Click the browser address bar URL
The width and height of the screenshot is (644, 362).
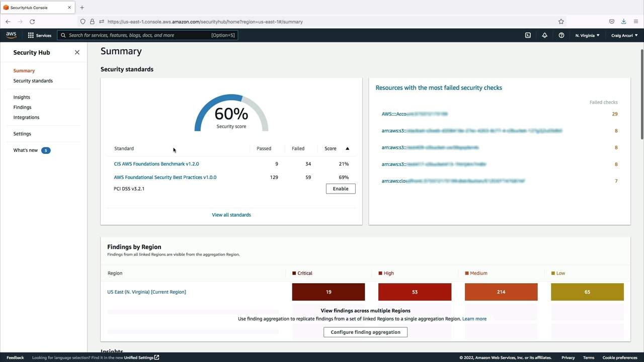(x=205, y=22)
